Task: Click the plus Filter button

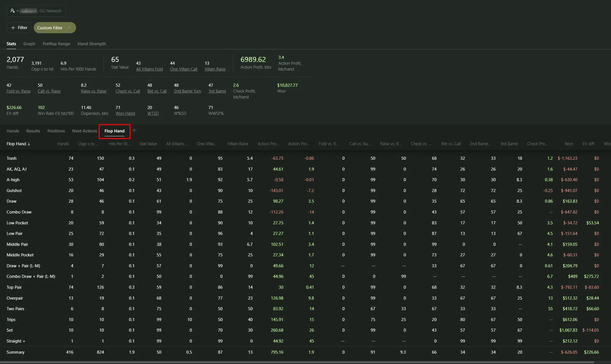Action: 19,28
